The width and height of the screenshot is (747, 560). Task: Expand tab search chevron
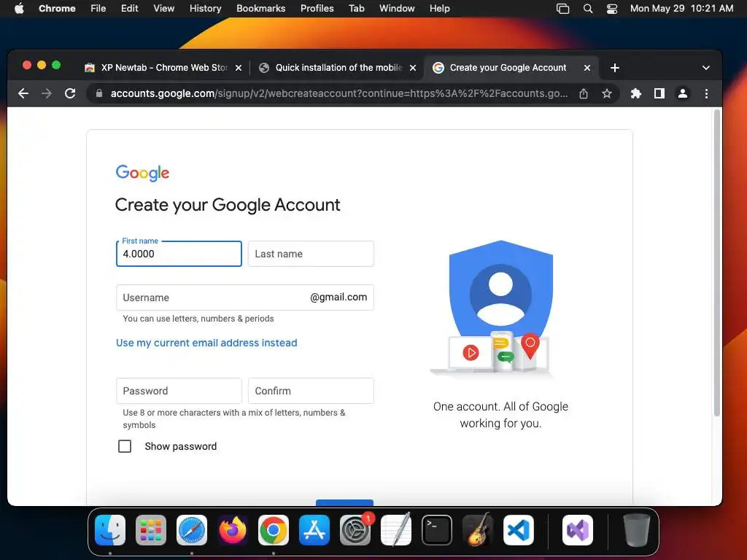pos(706,68)
